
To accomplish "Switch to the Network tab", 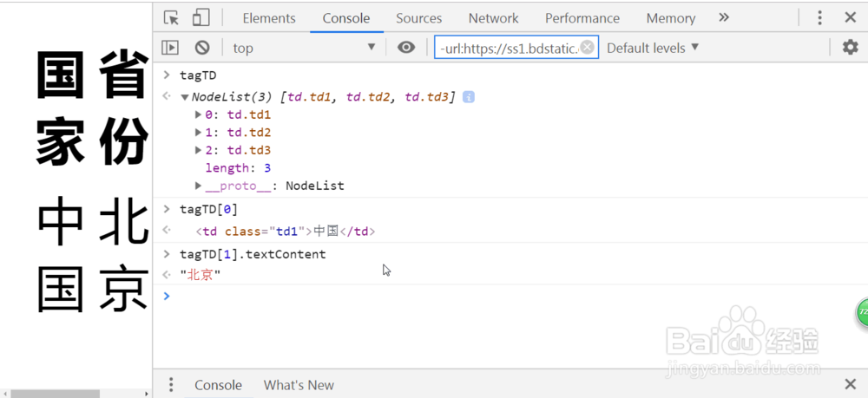I will tap(493, 18).
